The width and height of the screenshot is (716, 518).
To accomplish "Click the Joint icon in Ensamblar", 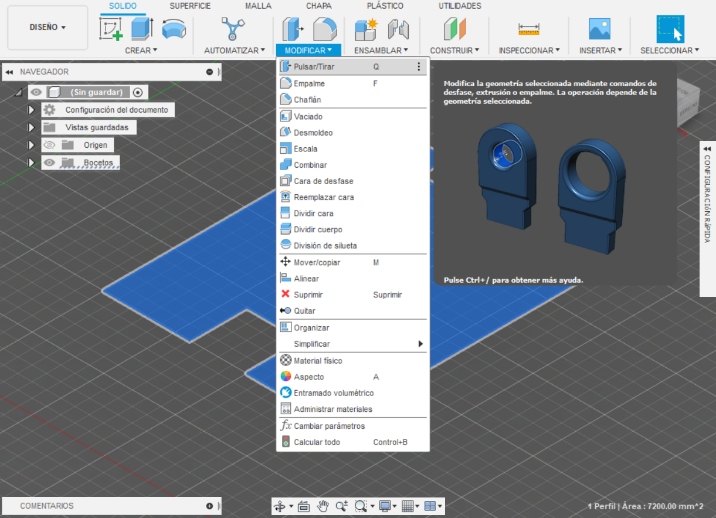I will [x=398, y=30].
